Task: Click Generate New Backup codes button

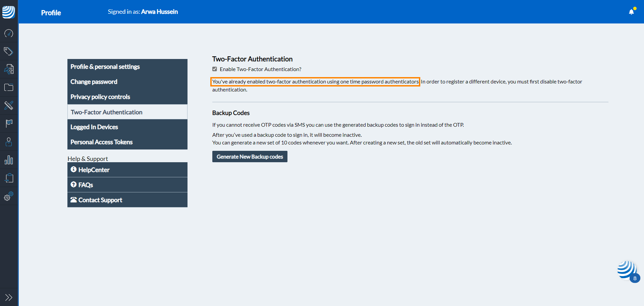Action: [250, 157]
